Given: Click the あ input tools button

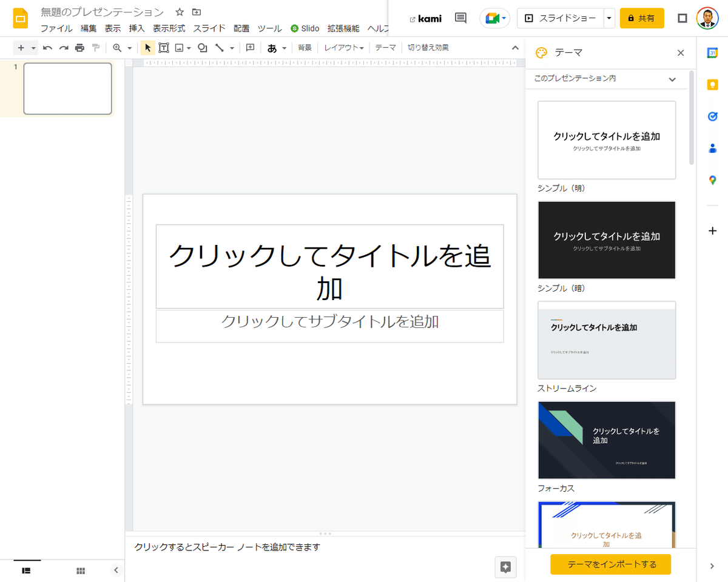Looking at the screenshot, I should click(x=272, y=48).
